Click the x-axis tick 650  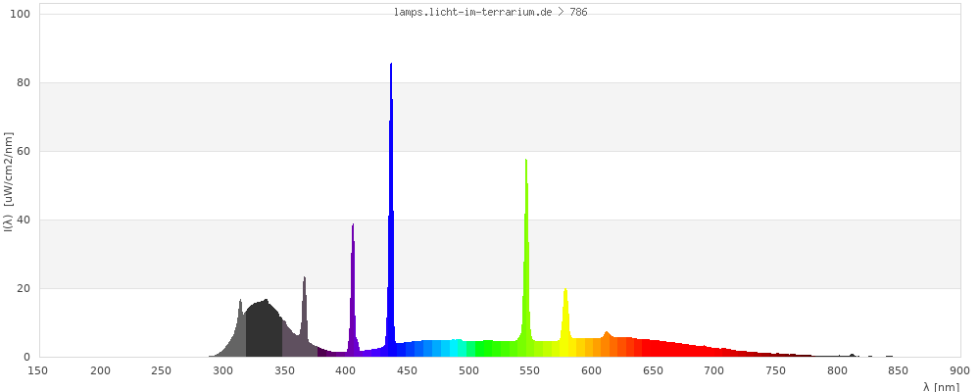[x=653, y=370]
